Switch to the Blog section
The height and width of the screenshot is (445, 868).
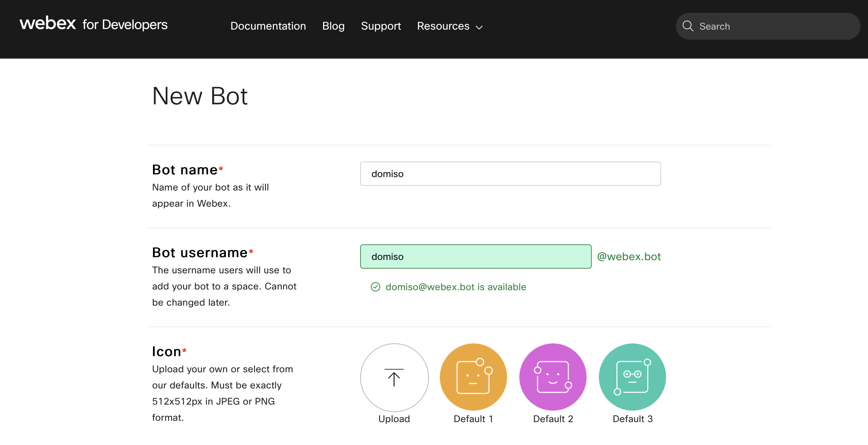click(x=333, y=26)
